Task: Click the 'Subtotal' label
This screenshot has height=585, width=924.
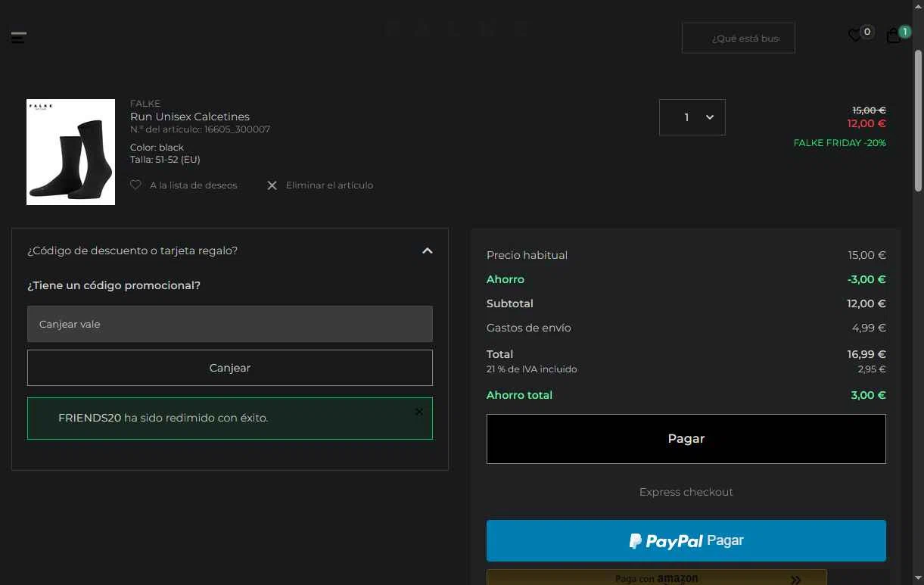Action: [x=510, y=303]
